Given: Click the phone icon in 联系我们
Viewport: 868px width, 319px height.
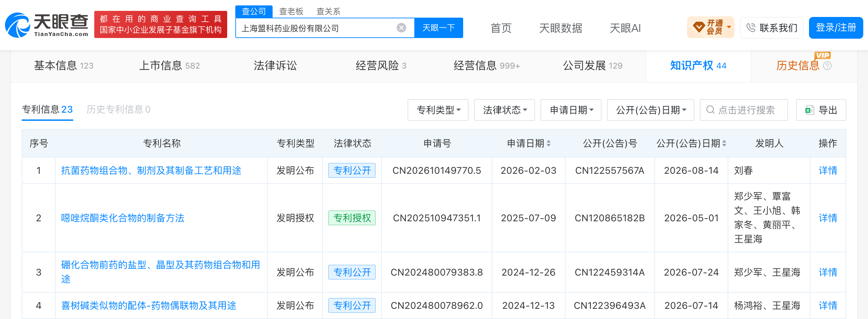Looking at the screenshot, I should pos(751,27).
